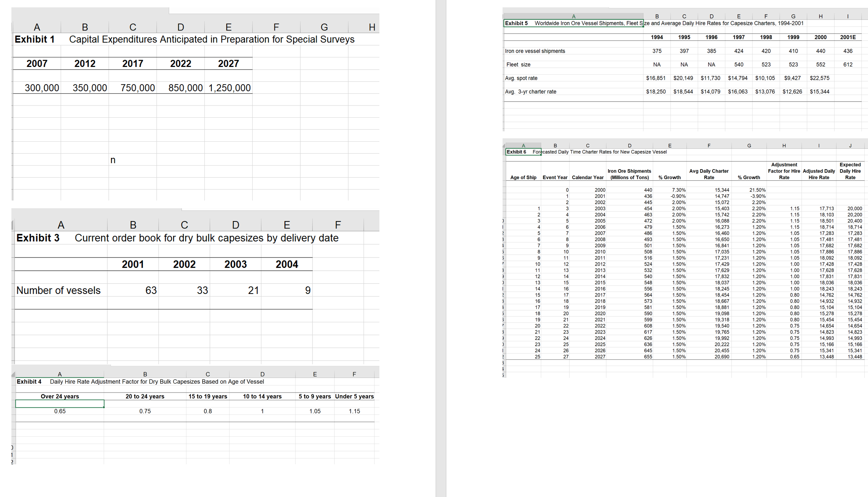
Task: Select the value 63 under 2001 in Exhibit 3
Action: click(150, 290)
